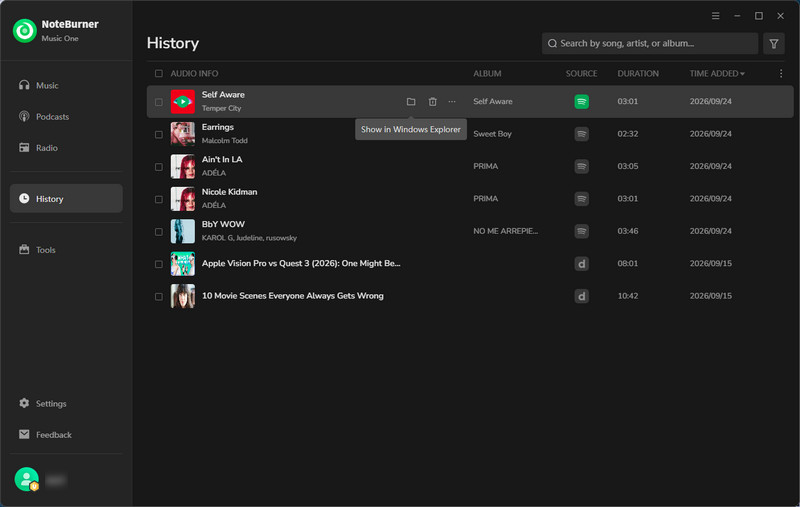Click the SOURCE column header
This screenshot has height=507, width=800.
581,73
